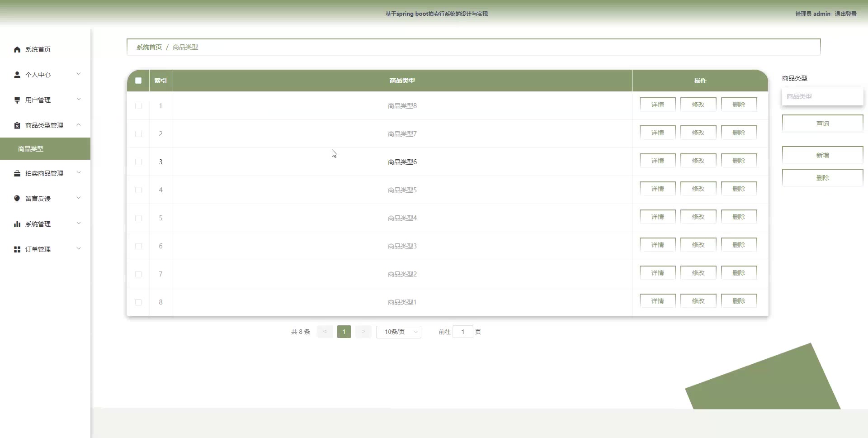This screenshot has width=868, height=438.
Task: Click the clipboard icon beside 商品类型管理
Action: coord(17,125)
